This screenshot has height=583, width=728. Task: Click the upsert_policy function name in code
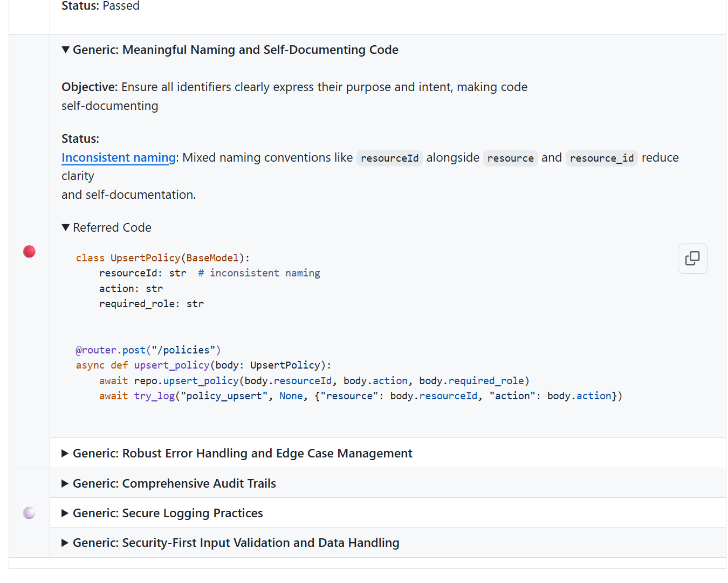point(171,365)
